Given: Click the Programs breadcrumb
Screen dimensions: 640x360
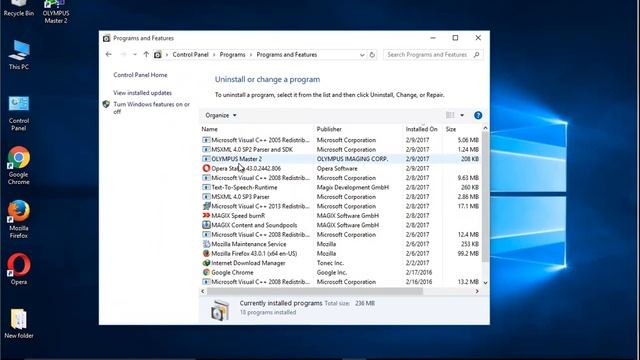Looking at the screenshot, I should pyautogui.click(x=232, y=55).
